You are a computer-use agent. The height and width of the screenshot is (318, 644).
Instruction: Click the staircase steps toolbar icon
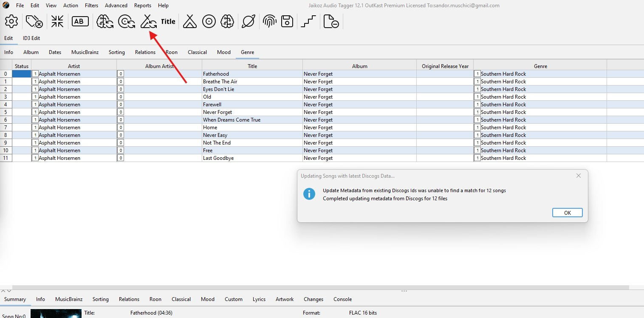(308, 21)
